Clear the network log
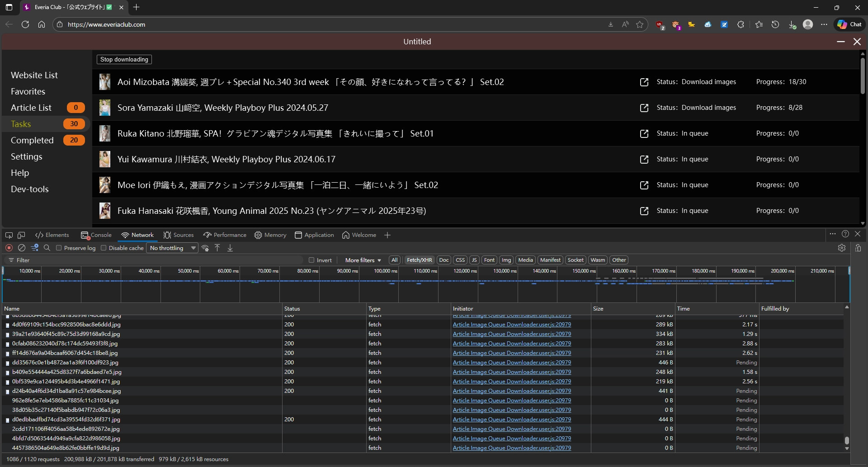The height and width of the screenshot is (467, 868). point(22,248)
